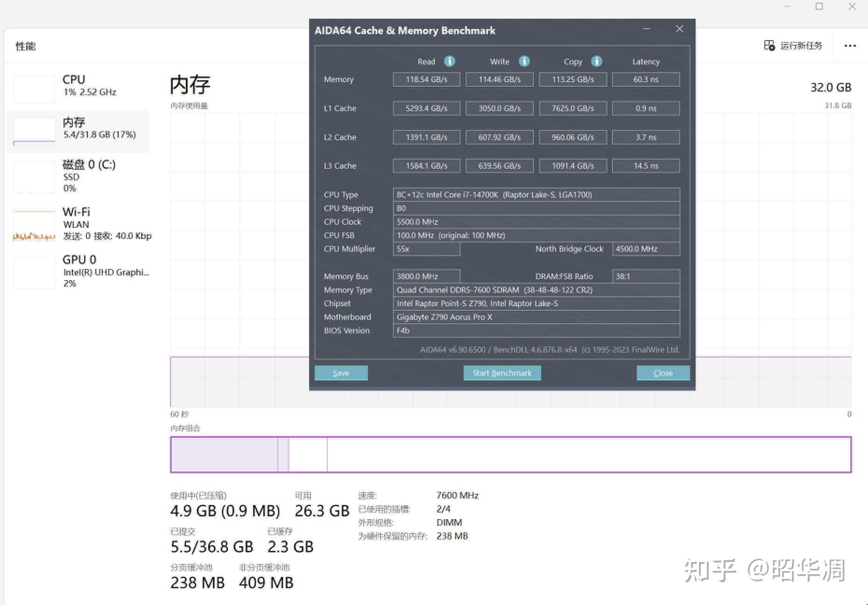This screenshot has height=605, width=868.
Task: Click the slots used value 2/4
Action: (x=444, y=509)
